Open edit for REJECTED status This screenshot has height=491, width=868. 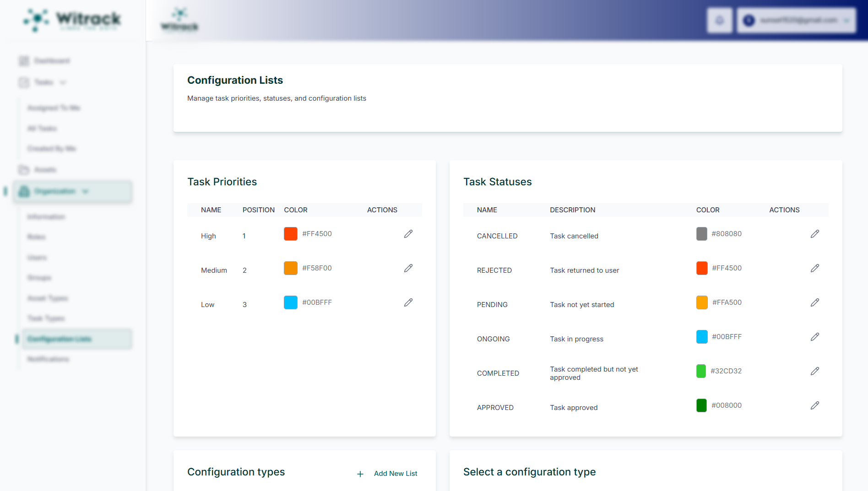[x=814, y=268]
